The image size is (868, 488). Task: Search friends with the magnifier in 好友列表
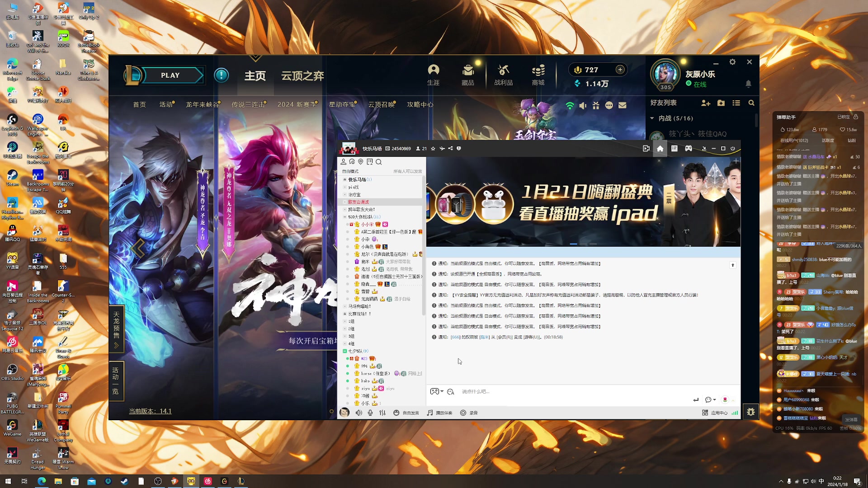pyautogui.click(x=751, y=103)
